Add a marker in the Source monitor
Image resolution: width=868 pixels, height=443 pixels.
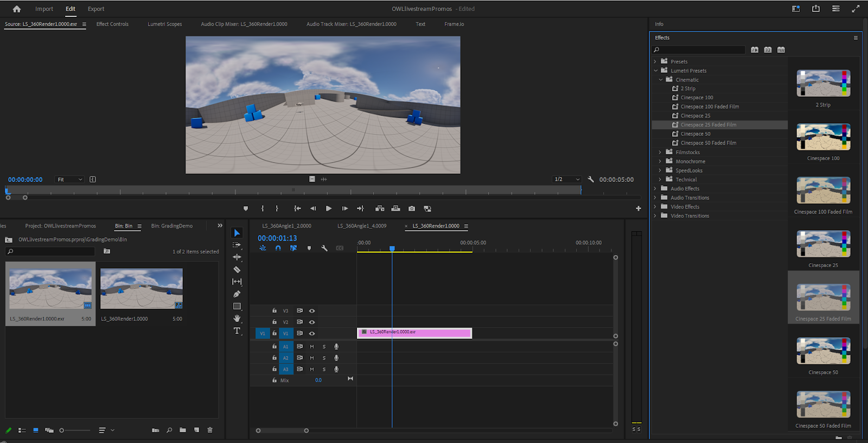pyautogui.click(x=246, y=208)
